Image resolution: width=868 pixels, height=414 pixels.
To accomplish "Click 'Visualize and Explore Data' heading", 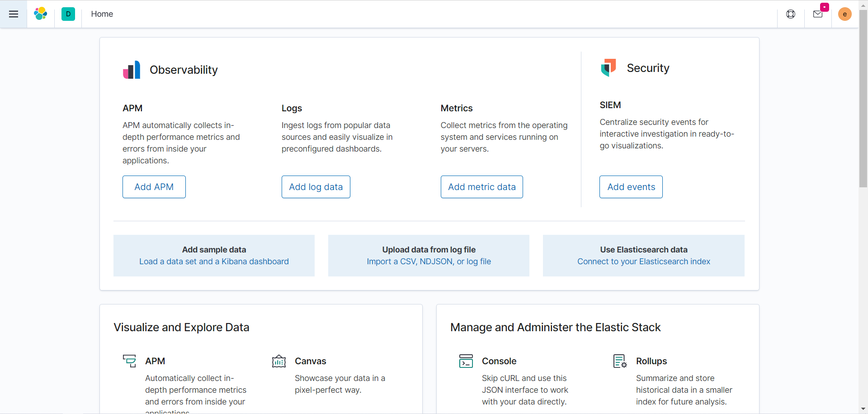I will (181, 327).
